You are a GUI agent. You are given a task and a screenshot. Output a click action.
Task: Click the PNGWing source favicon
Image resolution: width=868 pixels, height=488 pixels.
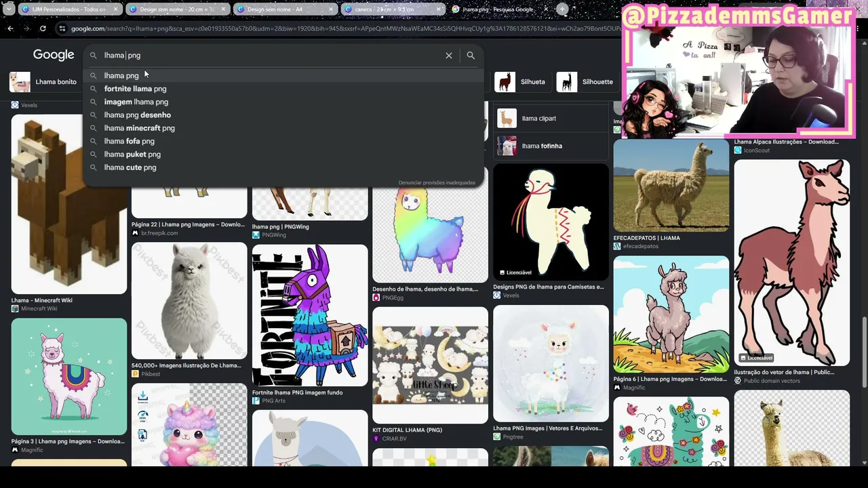pyautogui.click(x=256, y=235)
